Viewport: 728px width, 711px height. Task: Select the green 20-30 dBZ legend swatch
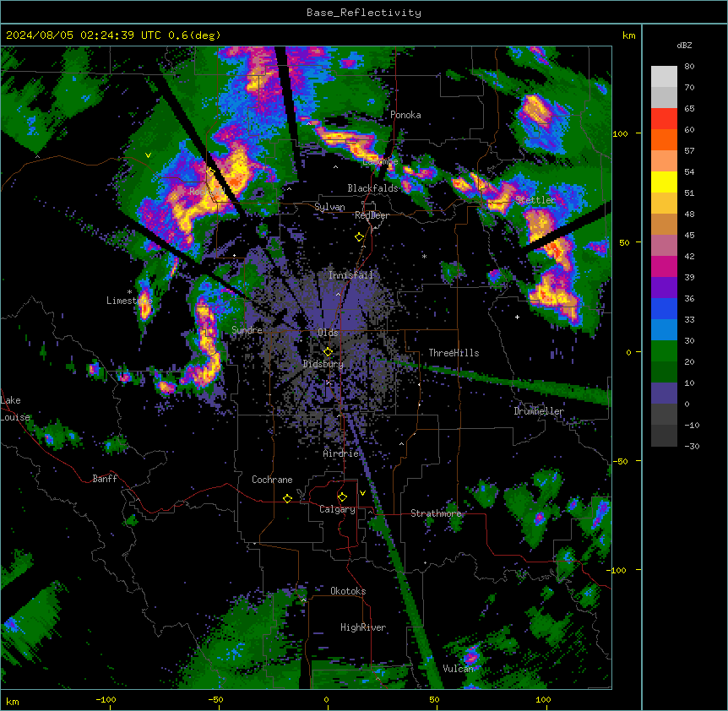click(664, 351)
